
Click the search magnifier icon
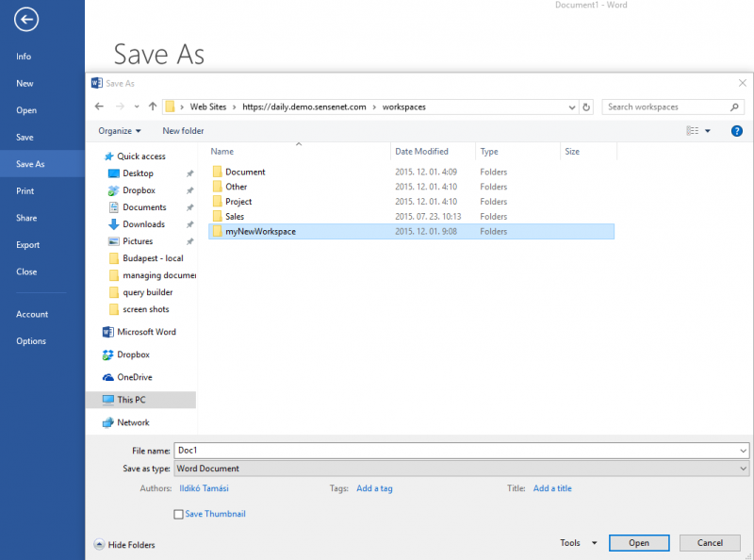[x=734, y=107]
